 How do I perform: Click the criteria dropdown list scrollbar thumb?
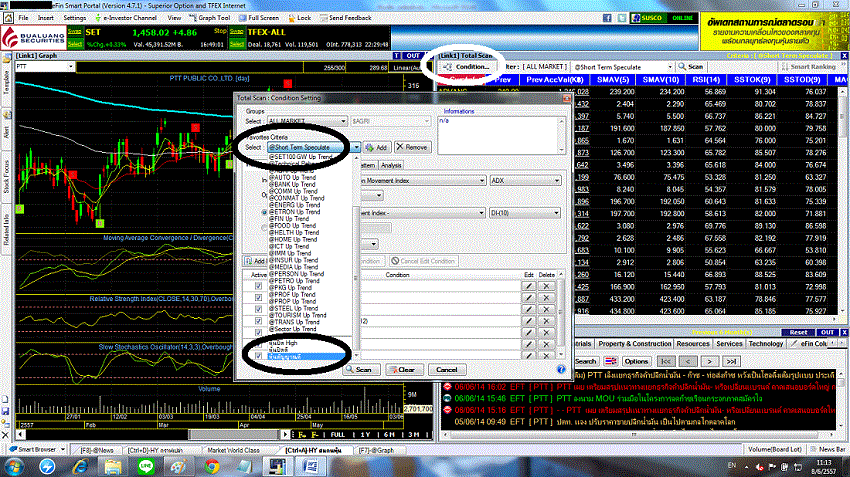[x=356, y=278]
